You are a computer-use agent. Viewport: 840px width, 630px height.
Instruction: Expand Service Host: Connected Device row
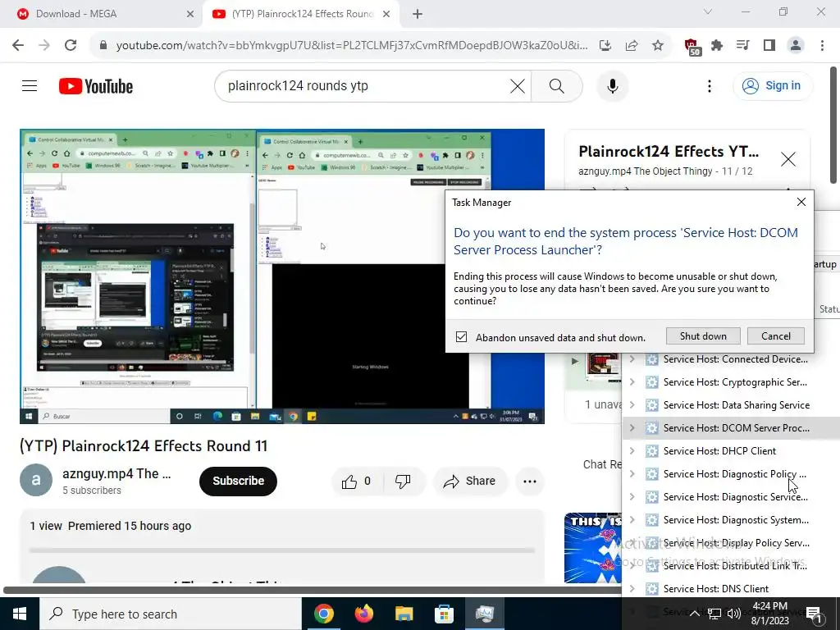tap(632, 359)
